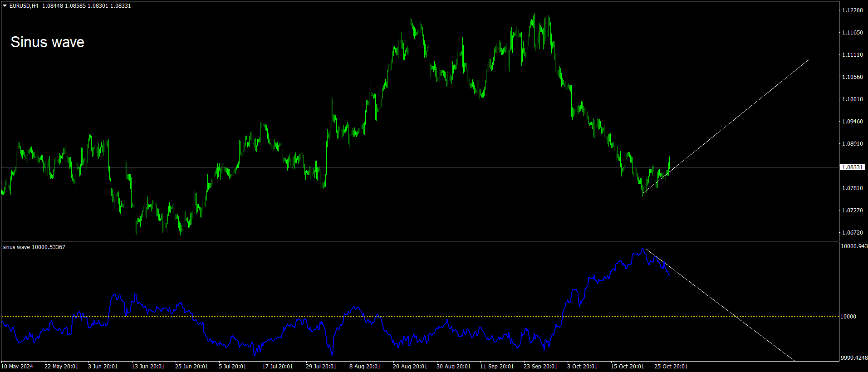Click the 1.06720 price scale level
The height and width of the screenshot is (372, 868).
(852, 233)
